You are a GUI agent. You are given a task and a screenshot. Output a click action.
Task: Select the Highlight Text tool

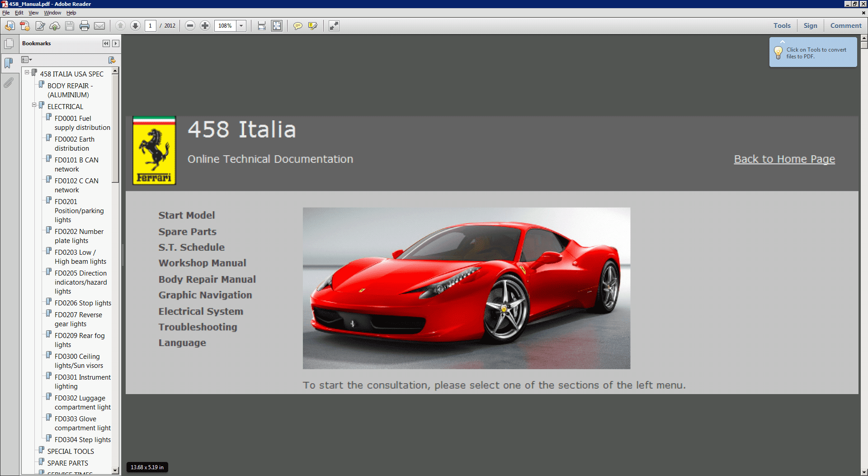pyautogui.click(x=313, y=26)
